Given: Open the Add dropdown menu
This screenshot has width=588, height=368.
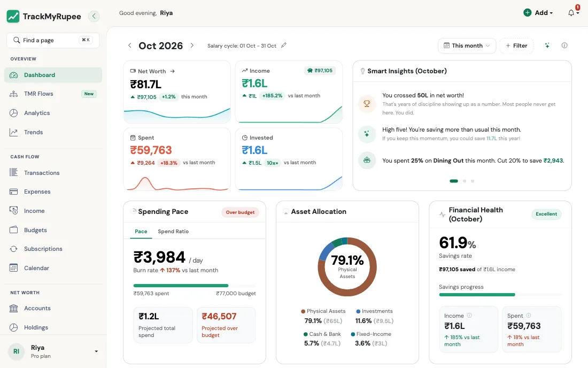Looking at the screenshot, I should (x=538, y=13).
